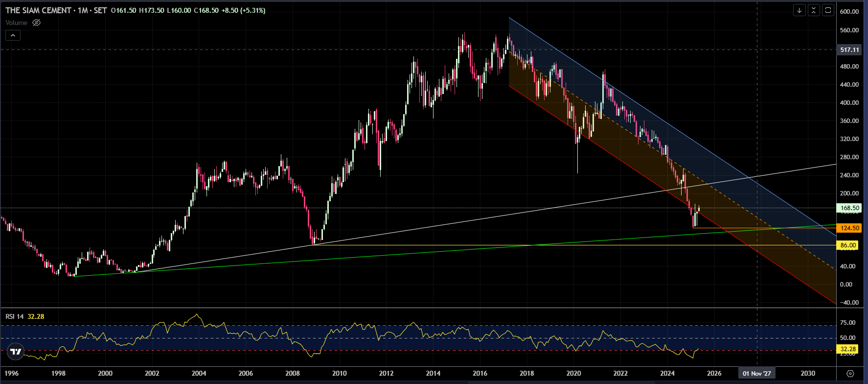Image resolution: width=868 pixels, height=384 pixels.
Task: Click the maximize pane square icon
Action: click(x=828, y=10)
